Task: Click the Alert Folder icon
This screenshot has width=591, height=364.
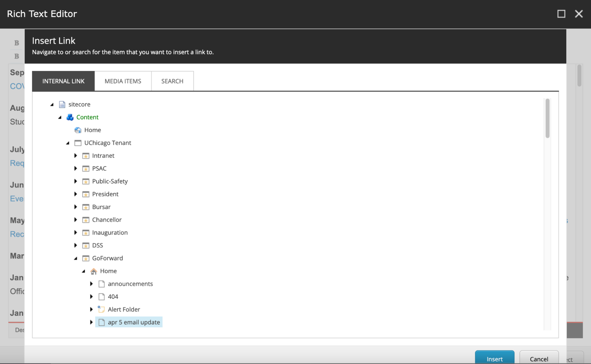Action: (101, 309)
